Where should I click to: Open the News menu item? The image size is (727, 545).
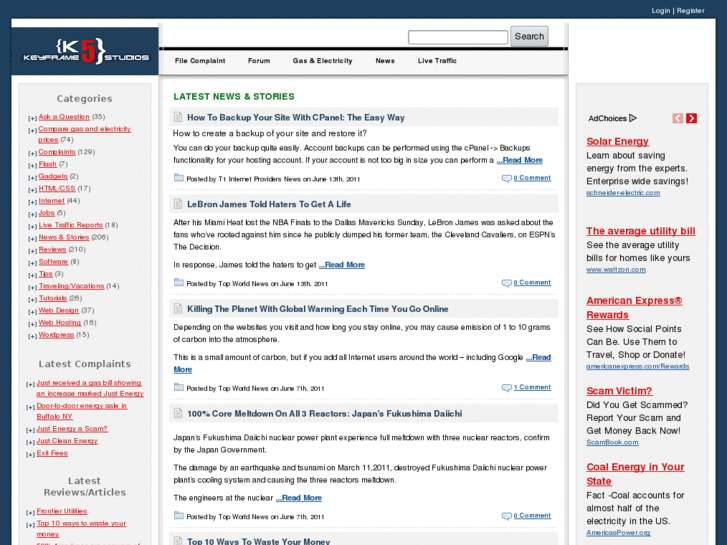click(x=385, y=61)
